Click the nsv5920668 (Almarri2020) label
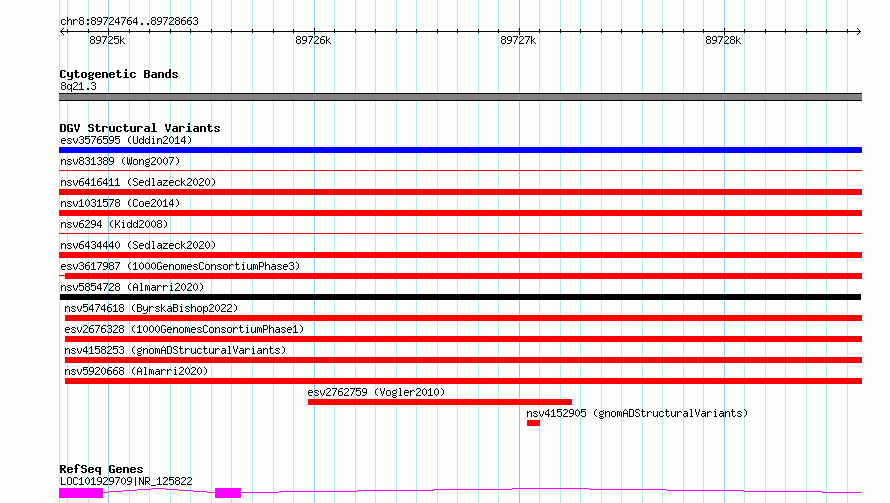The width and height of the screenshot is (890, 503). pos(136,371)
